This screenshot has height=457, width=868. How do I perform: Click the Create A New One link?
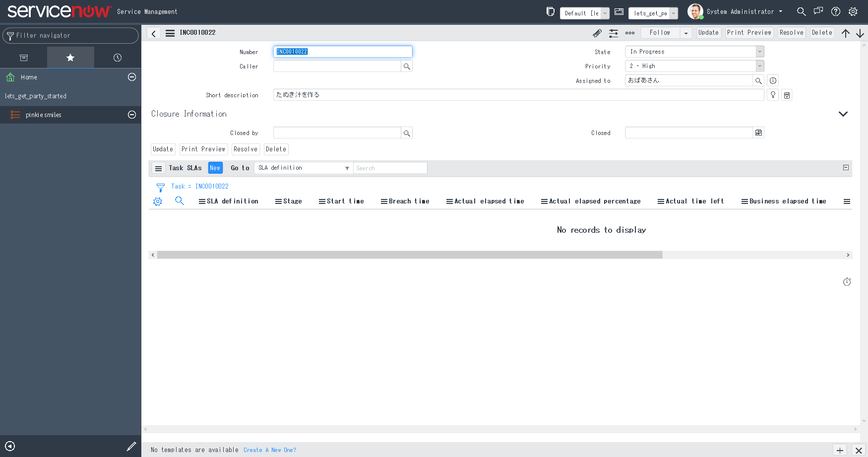coord(270,450)
